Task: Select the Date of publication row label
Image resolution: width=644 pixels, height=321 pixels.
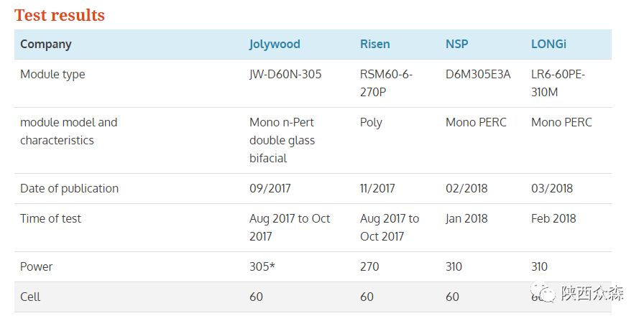Action: 70,188
